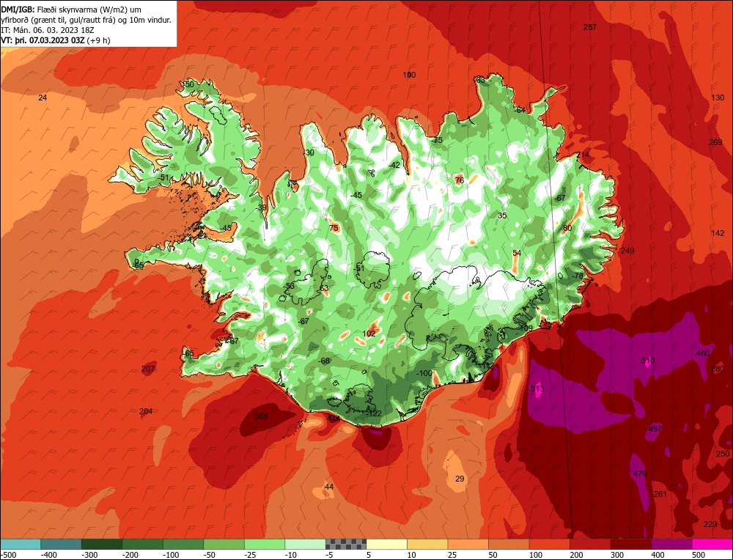Click the flux value "479" on the map
Viewport: 733px width, 560px height.
point(639,474)
